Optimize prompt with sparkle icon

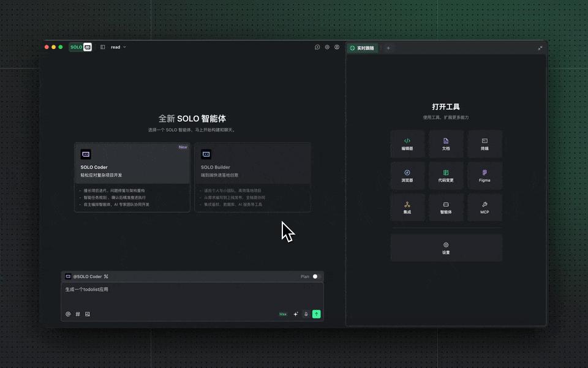[295, 314]
